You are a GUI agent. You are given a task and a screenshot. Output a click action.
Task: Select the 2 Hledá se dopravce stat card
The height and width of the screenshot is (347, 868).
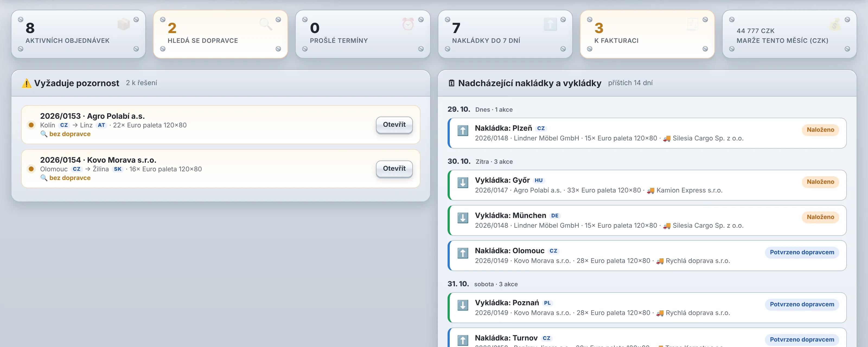220,34
